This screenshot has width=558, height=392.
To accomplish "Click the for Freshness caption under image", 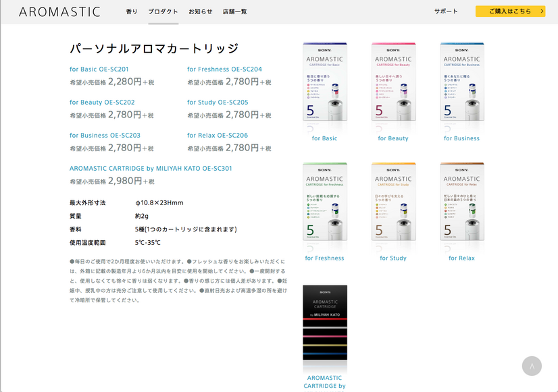I will tap(324, 258).
